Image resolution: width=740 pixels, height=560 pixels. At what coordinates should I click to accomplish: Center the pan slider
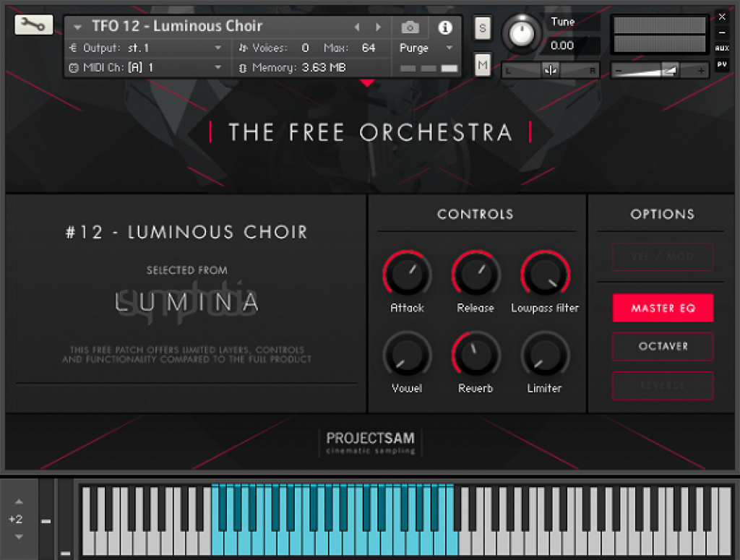pyautogui.click(x=549, y=69)
